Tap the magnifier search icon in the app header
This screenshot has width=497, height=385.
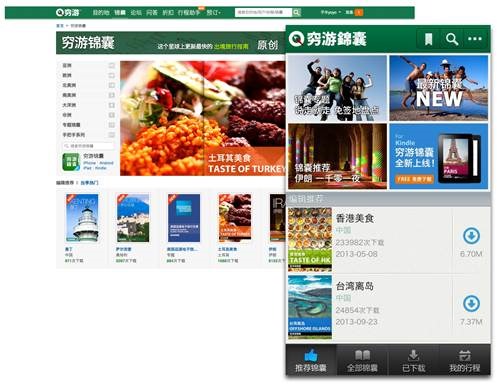coord(452,39)
